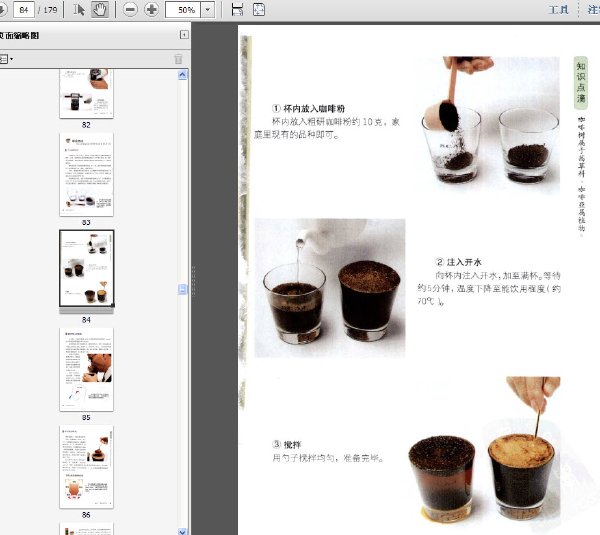600x535 pixels.
Task: Click heading ② 注入开水
Action: 458,262
